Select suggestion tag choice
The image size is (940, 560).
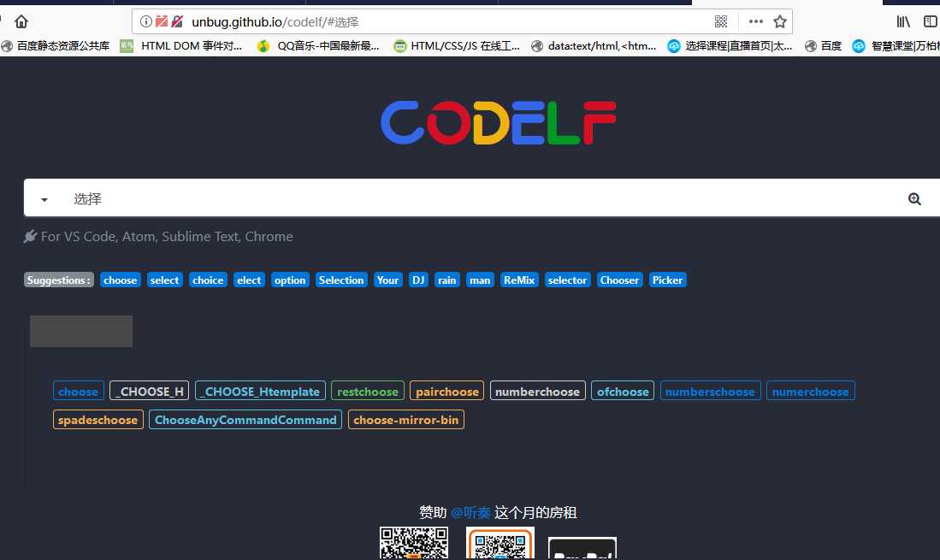(208, 280)
